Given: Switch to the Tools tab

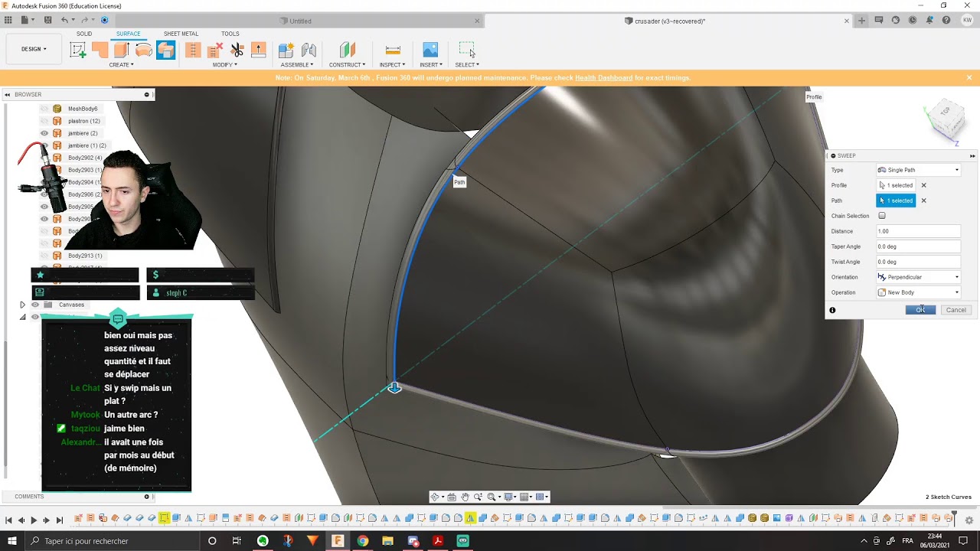Looking at the screenshot, I should coord(230,34).
